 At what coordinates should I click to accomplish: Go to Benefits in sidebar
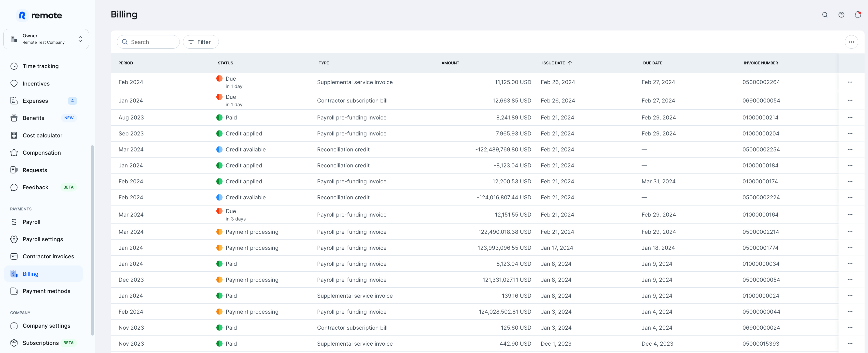43,118
